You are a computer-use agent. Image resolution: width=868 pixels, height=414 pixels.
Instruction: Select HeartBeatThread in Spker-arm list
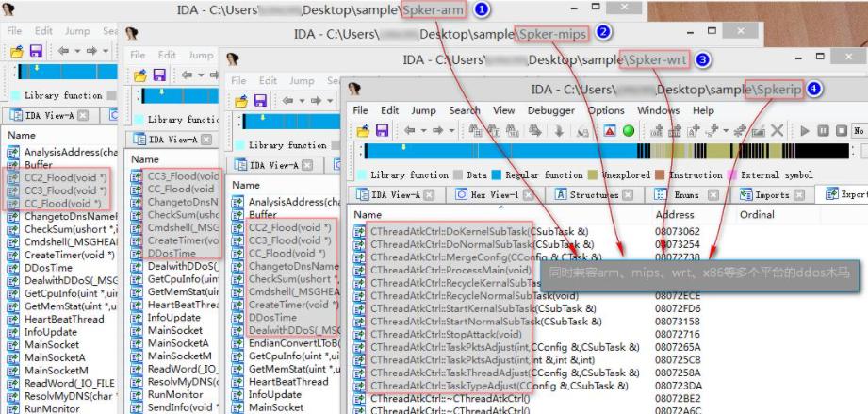pos(64,320)
